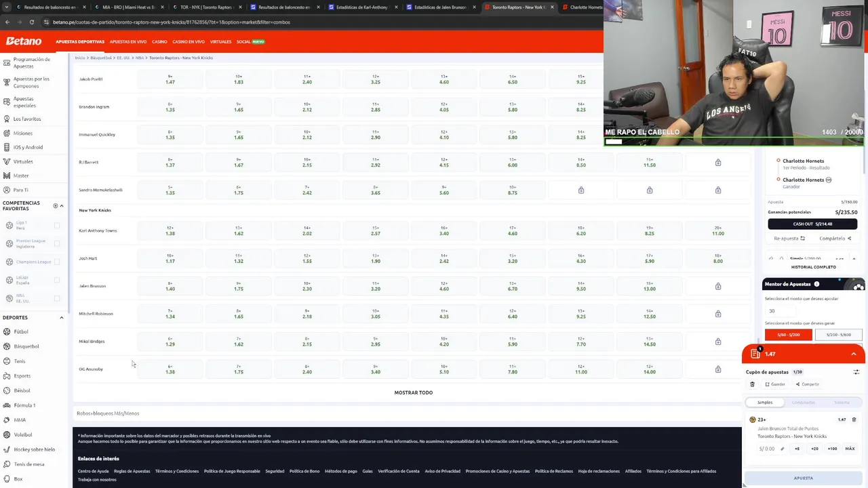Remove Jalen Brunson 23+ bet trash icon
Viewport: 868px width, 488px height.
854,420
